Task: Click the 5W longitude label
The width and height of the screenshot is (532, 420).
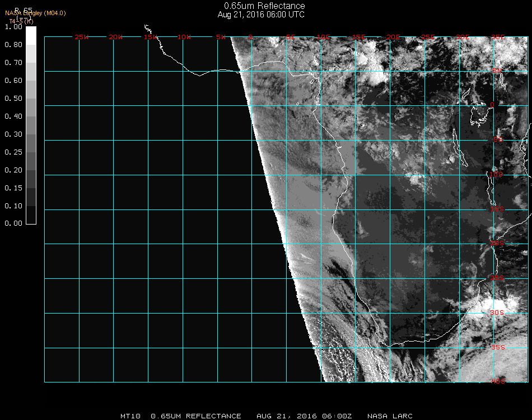Action: [220, 37]
